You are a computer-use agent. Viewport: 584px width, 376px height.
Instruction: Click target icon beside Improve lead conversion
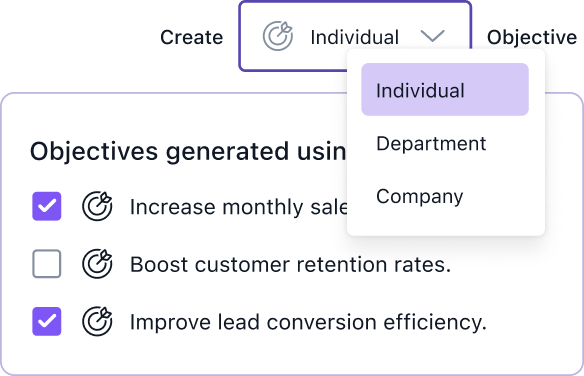(97, 322)
